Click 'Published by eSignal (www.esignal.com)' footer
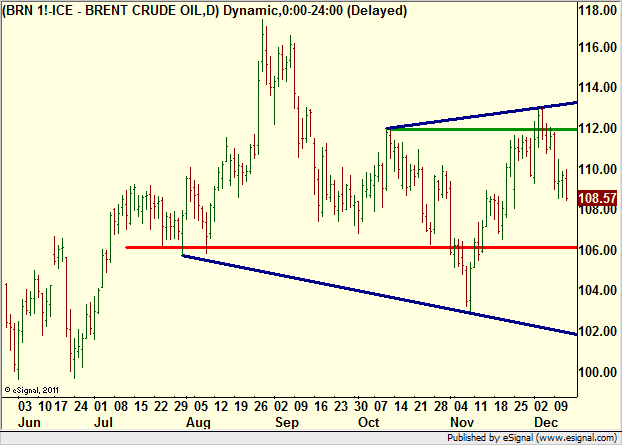 click(x=532, y=438)
